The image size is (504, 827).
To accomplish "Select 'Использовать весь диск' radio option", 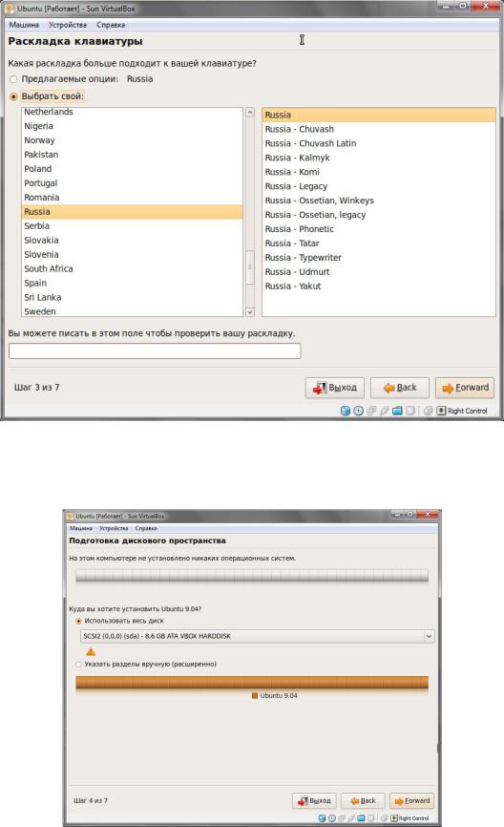I will pyautogui.click(x=78, y=621).
